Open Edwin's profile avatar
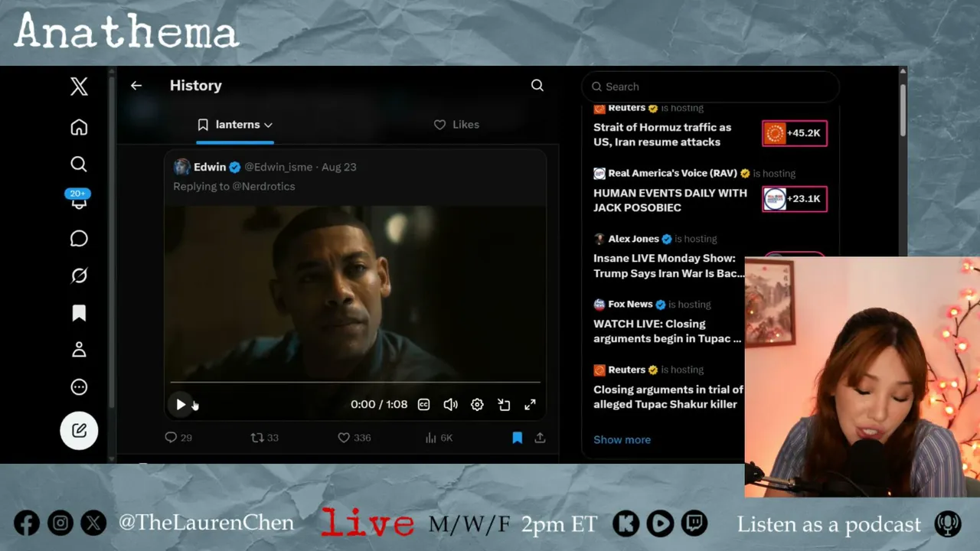 (181, 167)
